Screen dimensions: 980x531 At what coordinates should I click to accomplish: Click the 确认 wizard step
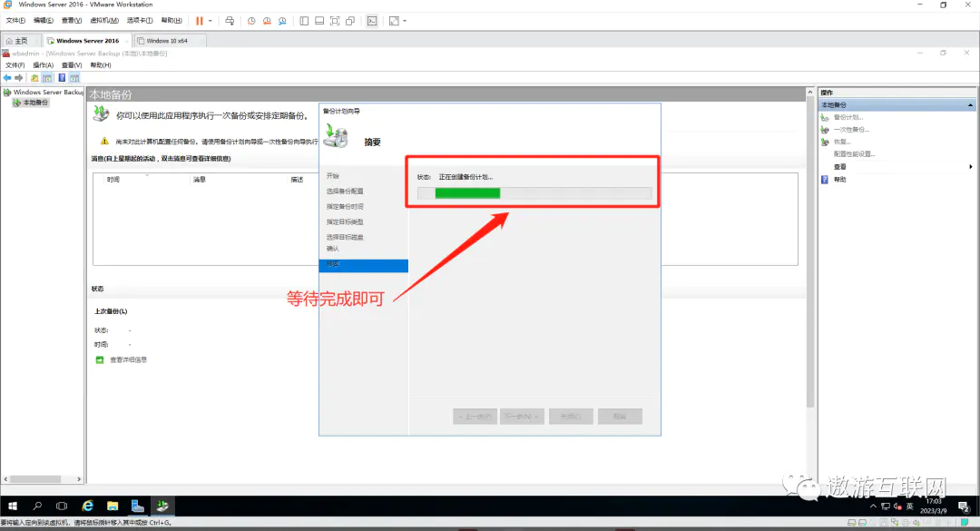[x=332, y=249]
